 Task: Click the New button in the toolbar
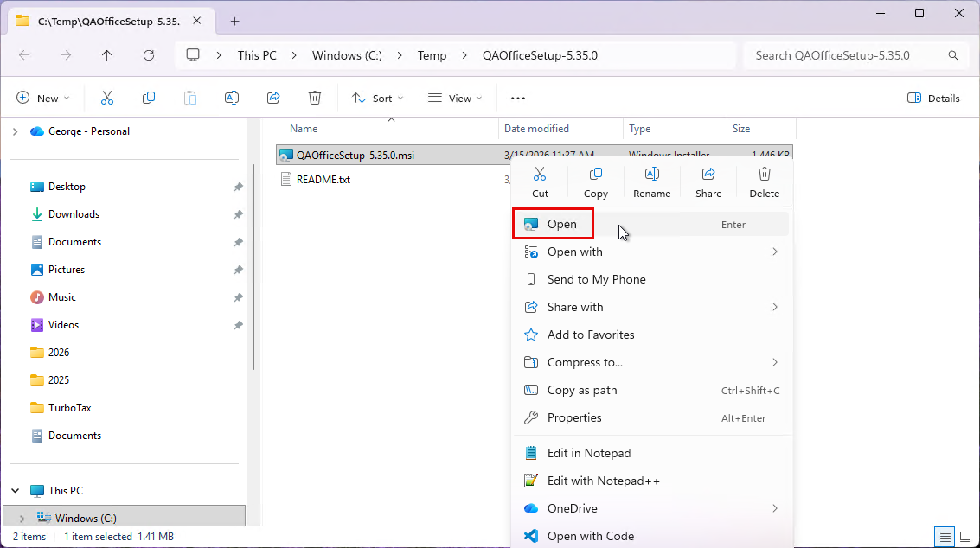42,98
